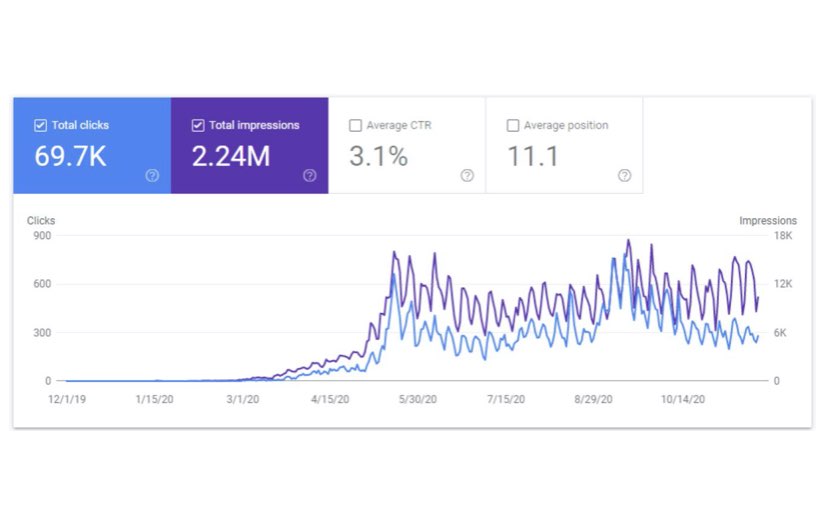Screen dimensions: 825x525
Task: Enable the Average CTR checkbox
Action: 356,125
